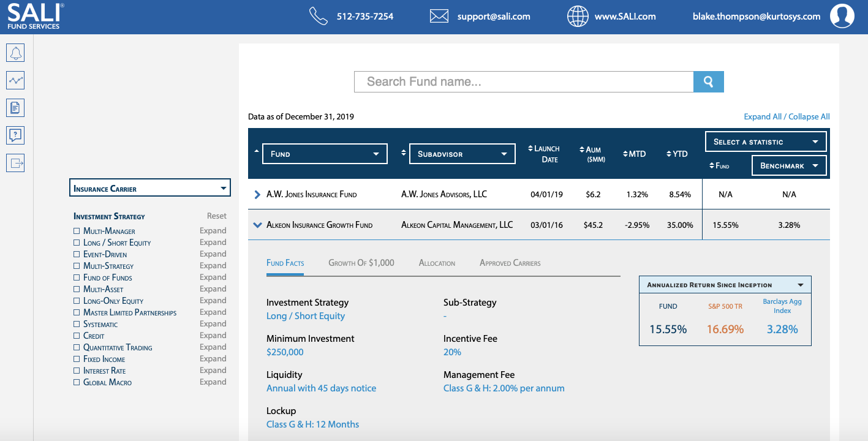Expand the Fixed Income strategy options
Screen dimensions: 868x441
pos(213,359)
